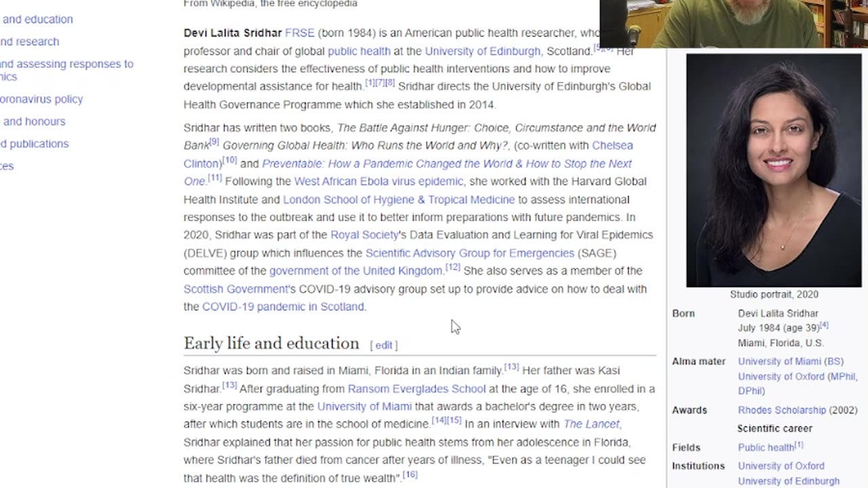Click The Lancet link
The height and width of the screenshot is (488, 868).
pyautogui.click(x=591, y=424)
